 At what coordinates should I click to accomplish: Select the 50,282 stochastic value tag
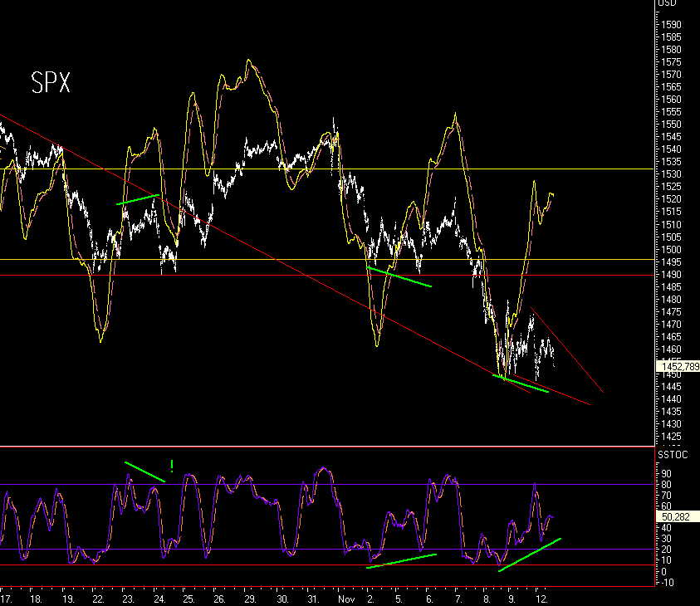pyautogui.click(x=676, y=516)
